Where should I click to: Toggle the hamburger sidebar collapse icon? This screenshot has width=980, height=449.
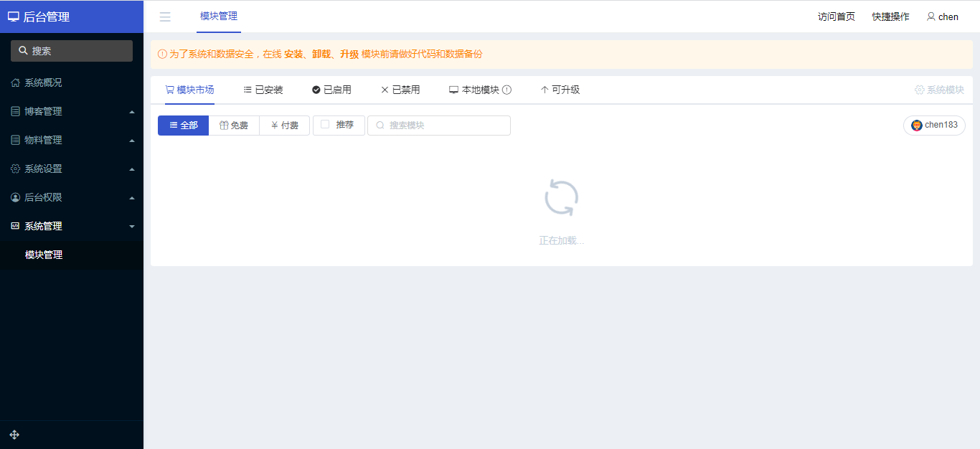coord(165,17)
